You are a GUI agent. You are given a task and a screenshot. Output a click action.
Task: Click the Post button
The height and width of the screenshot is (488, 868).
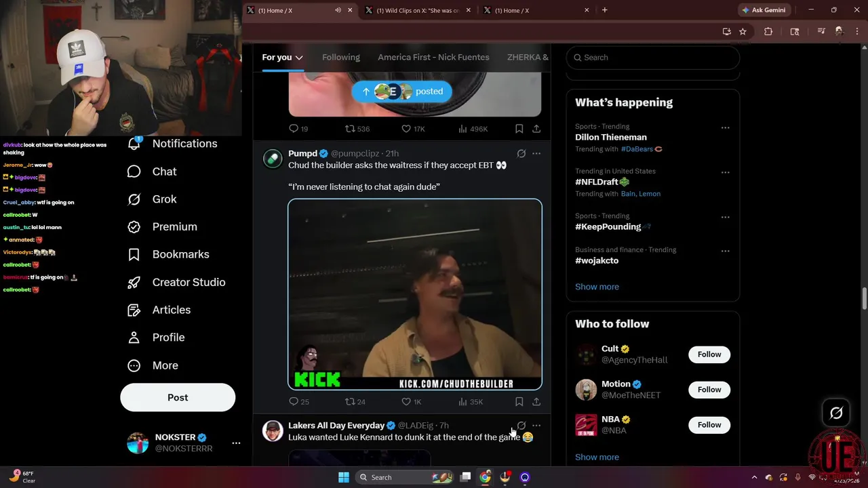178,398
